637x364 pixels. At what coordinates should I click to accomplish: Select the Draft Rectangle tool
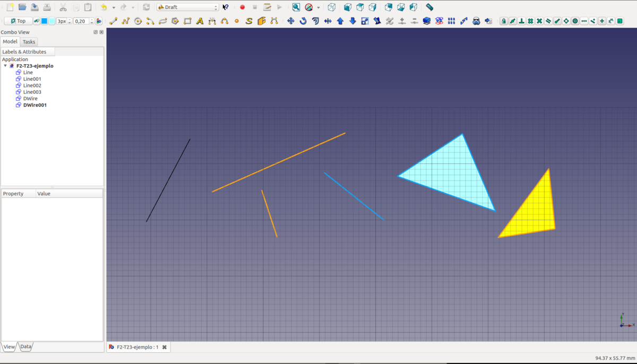187,21
